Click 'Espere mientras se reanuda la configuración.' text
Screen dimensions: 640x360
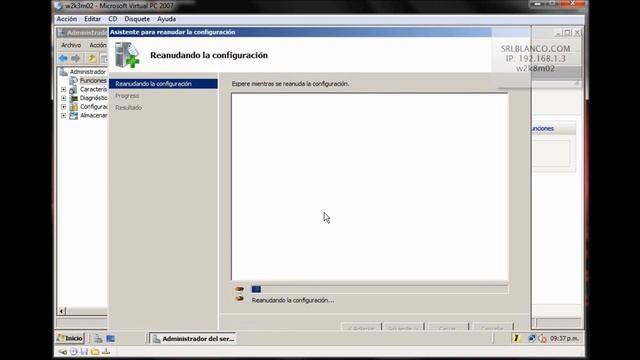click(x=290, y=84)
